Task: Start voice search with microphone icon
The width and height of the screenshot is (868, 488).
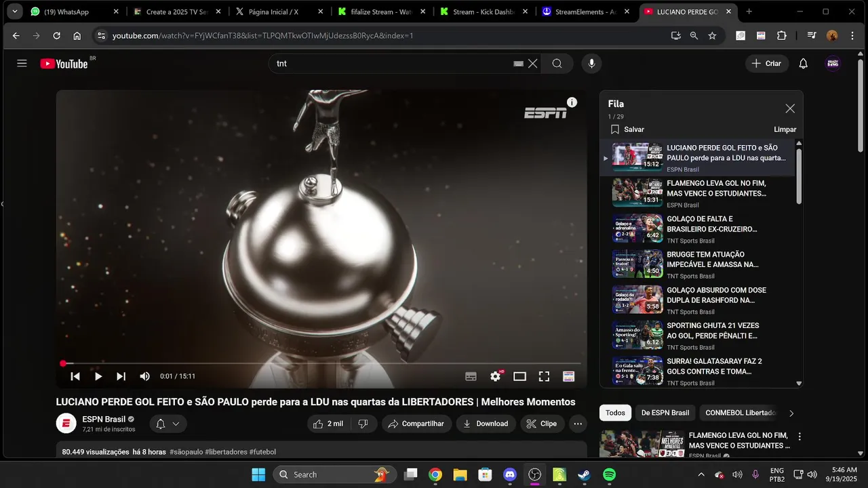Action: click(x=591, y=64)
